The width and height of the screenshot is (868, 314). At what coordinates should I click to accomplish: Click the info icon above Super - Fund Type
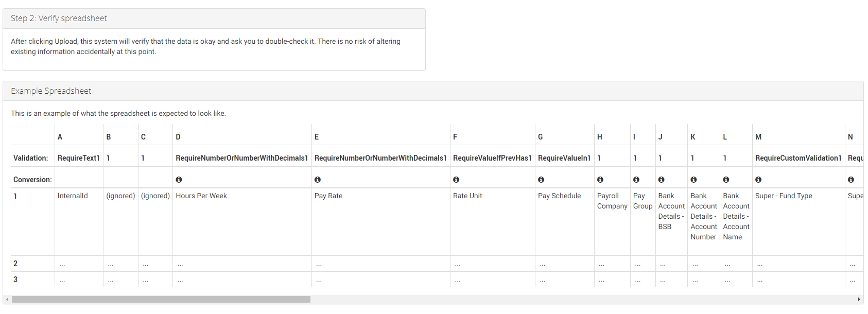click(758, 180)
